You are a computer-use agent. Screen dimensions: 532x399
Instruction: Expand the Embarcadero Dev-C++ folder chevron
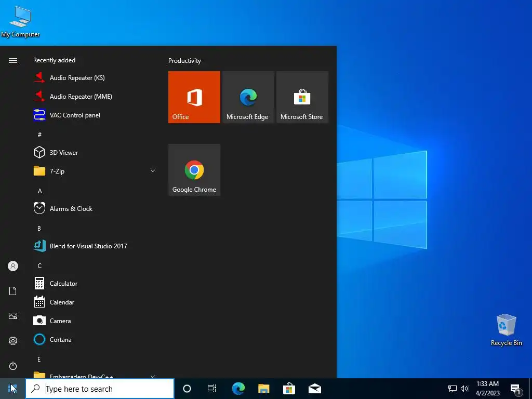(x=153, y=376)
